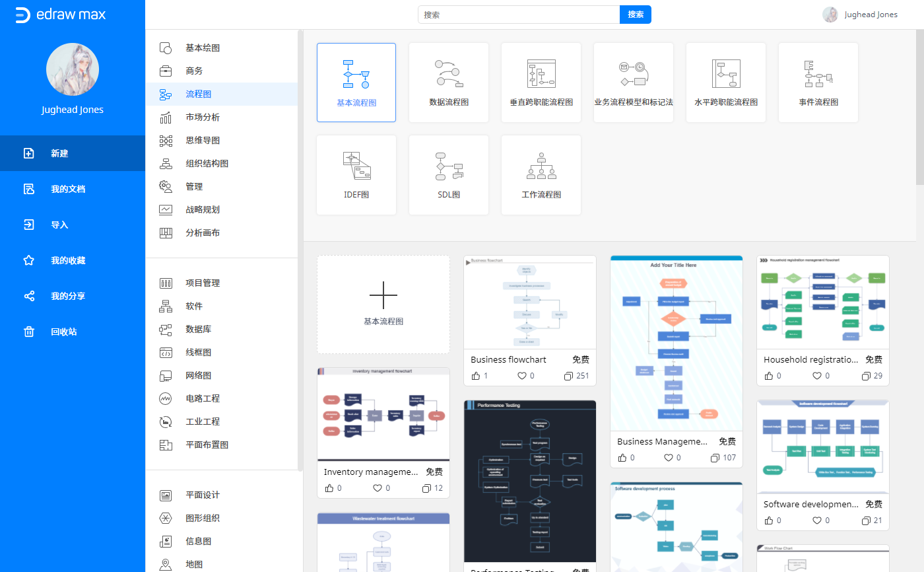
Task: Select the 信息图 icon
Action: (166, 542)
